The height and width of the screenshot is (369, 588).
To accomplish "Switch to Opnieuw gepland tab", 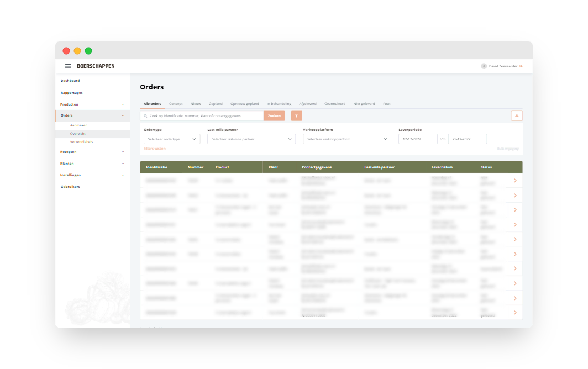I will point(244,104).
